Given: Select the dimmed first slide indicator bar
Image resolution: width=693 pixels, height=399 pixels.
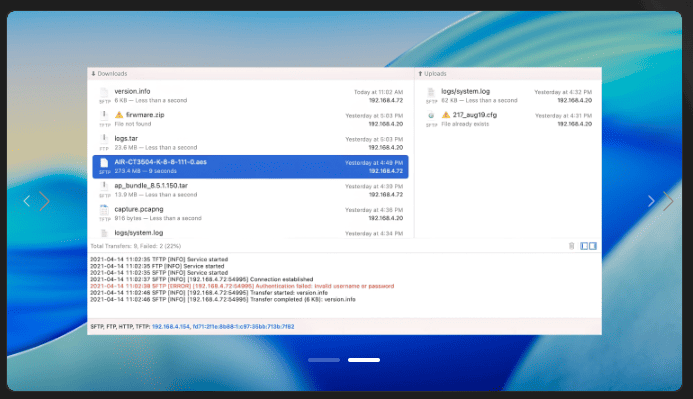Looking at the screenshot, I should pyautogui.click(x=324, y=360).
